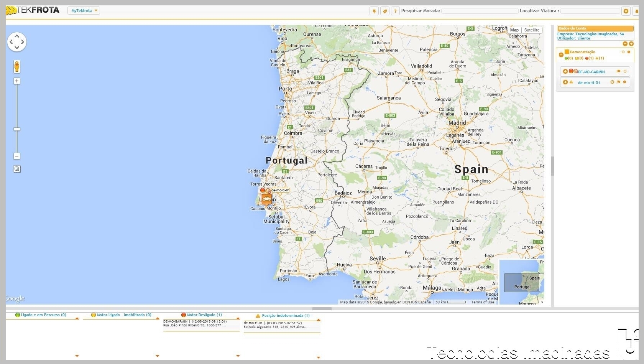Open the Ligado e em Percurso (0) list

tap(44, 315)
